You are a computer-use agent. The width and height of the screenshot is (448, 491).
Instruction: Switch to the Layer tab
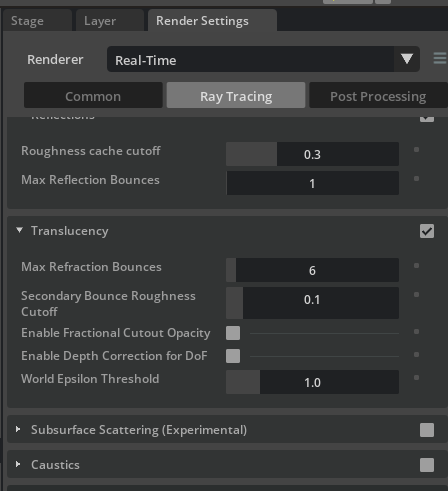[x=100, y=21]
